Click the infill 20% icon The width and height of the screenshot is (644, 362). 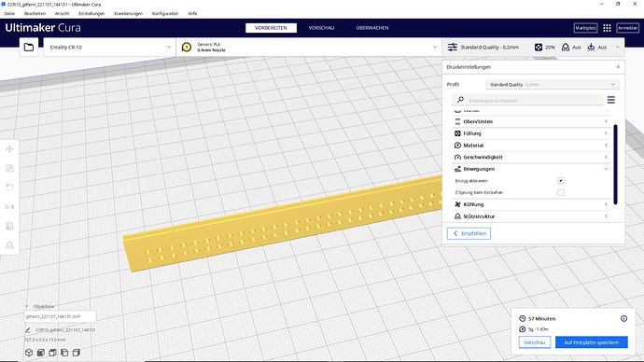[x=538, y=48]
